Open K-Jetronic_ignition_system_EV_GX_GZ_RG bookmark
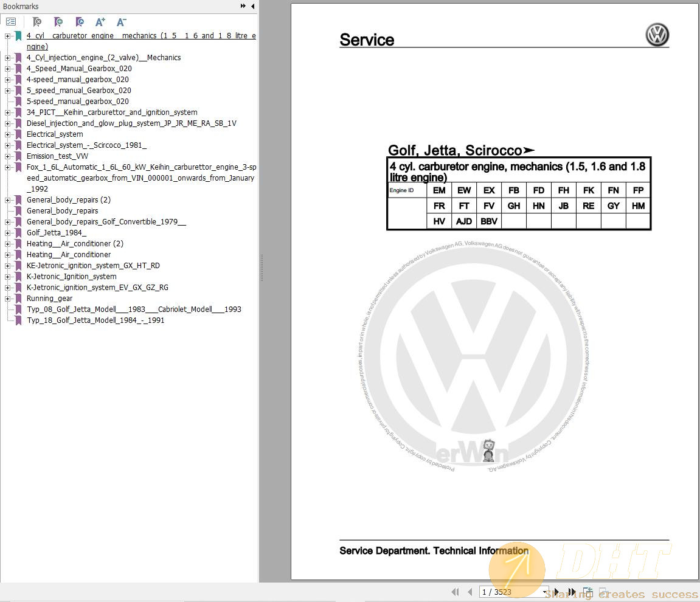The width and height of the screenshot is (700, 602). point(97,288)
